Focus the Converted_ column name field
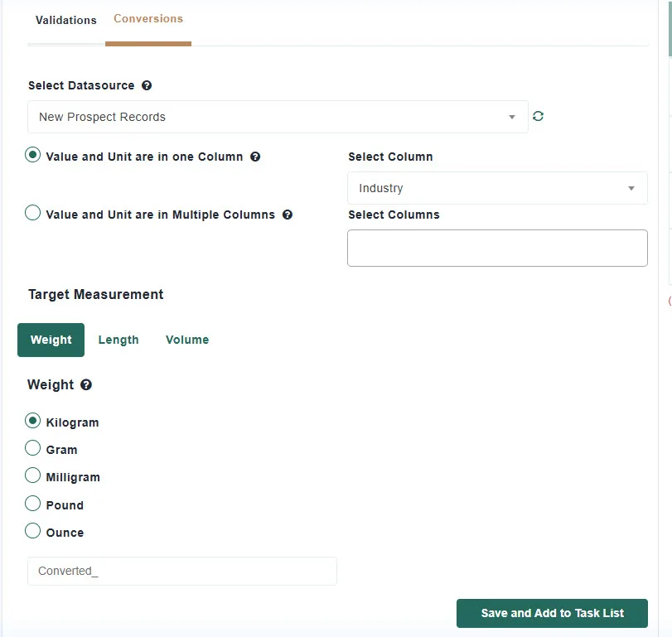The image size is (672, 637). point(182,571)
